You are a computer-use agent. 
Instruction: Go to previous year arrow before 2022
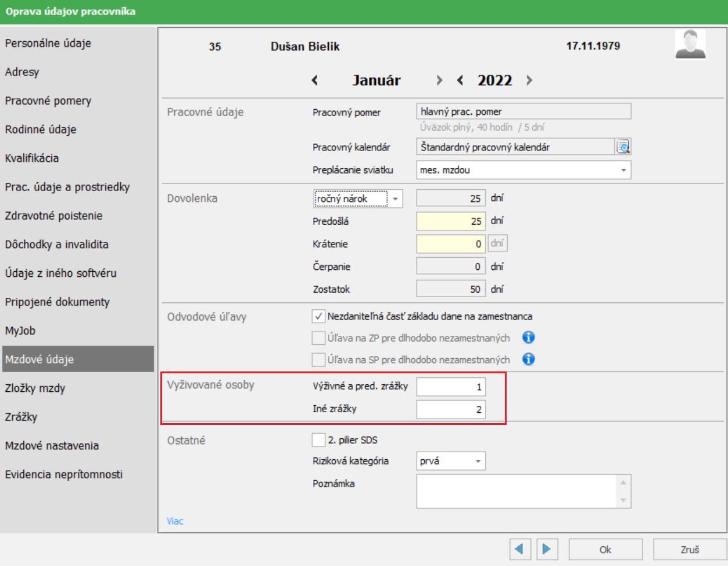[x=460, y=80]
